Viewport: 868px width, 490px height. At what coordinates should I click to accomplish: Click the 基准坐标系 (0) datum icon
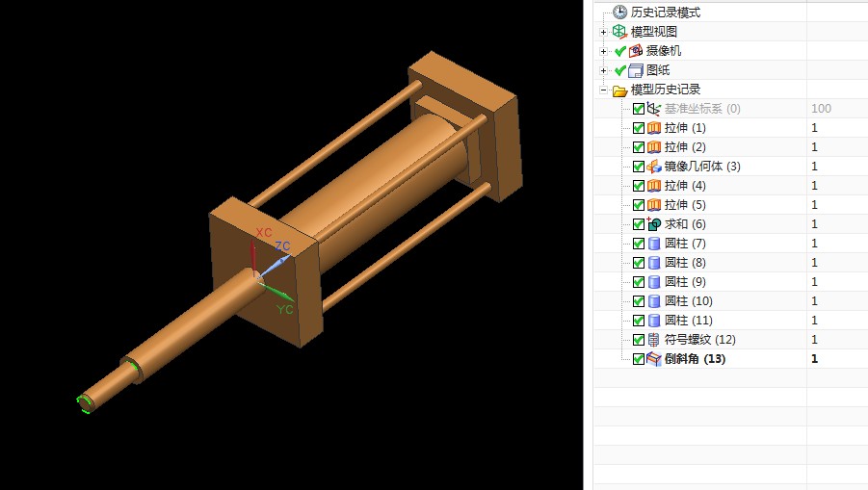coord(654,109)
